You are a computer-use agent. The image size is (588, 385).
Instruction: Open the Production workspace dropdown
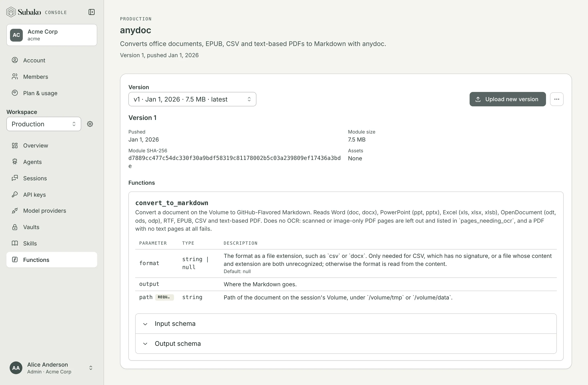(x=44, y=124)
